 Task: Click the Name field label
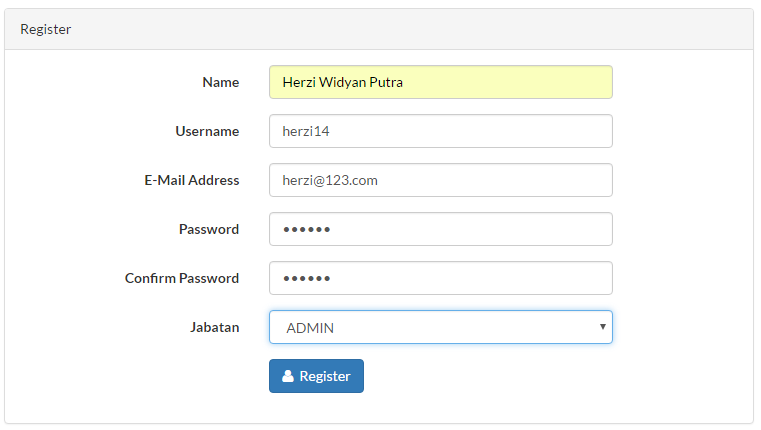point(220,82)
